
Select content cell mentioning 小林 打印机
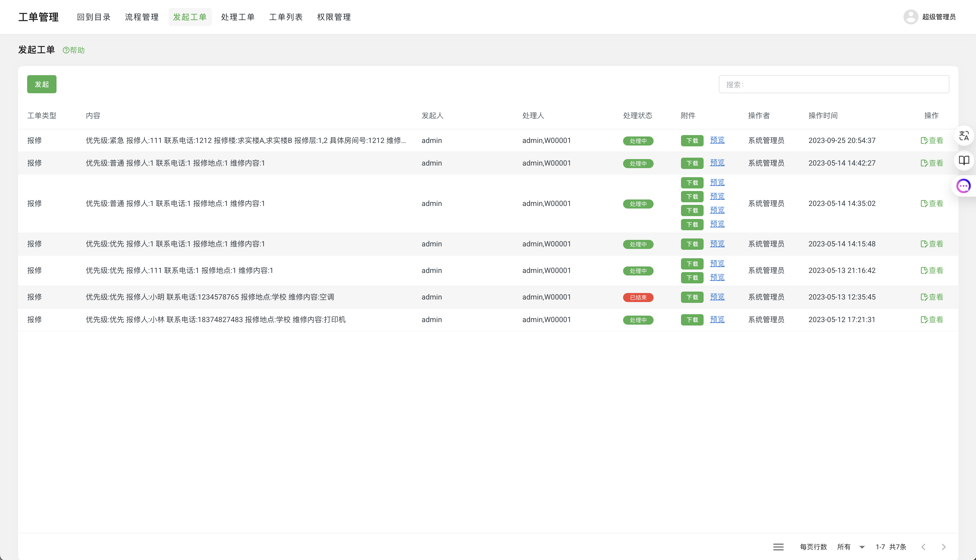[x=216, y=320]
